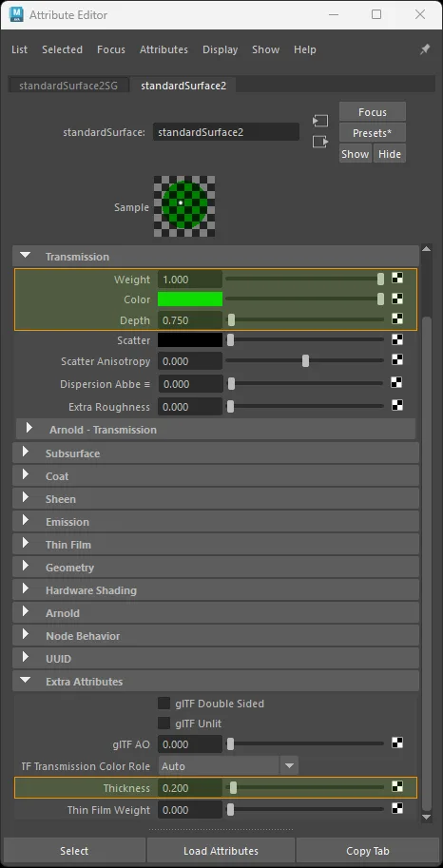Click map icon for glTF AO
This screenshot has height=868, width=443.
click(x=397, y=743)
